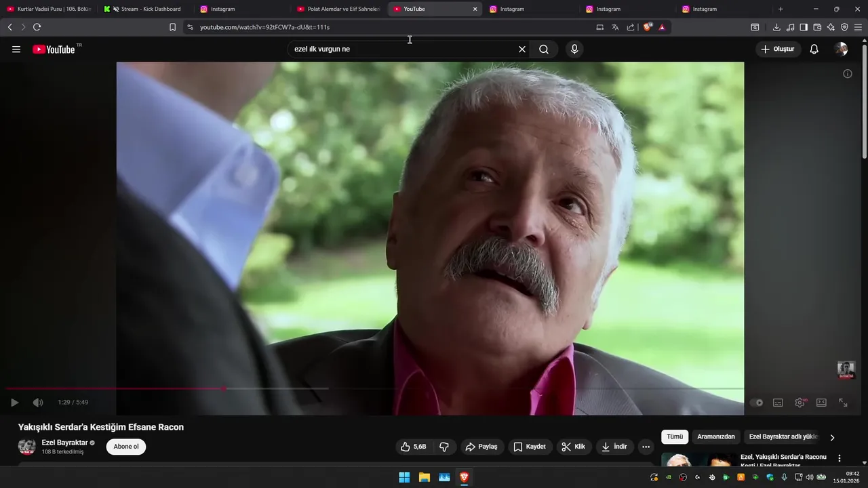Open the Ezel Bayraktar channel name link
The width and height of the screenshot is (868, 488).
pos(64,443)
